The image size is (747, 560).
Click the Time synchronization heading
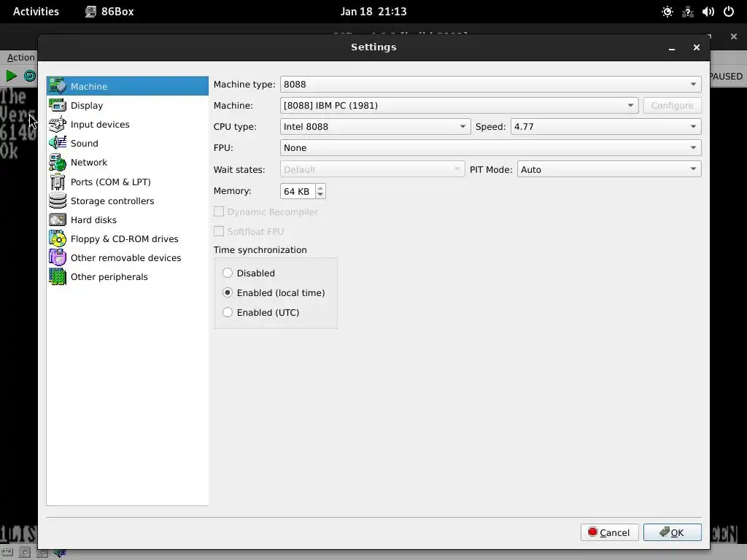(x=260, y=250)
